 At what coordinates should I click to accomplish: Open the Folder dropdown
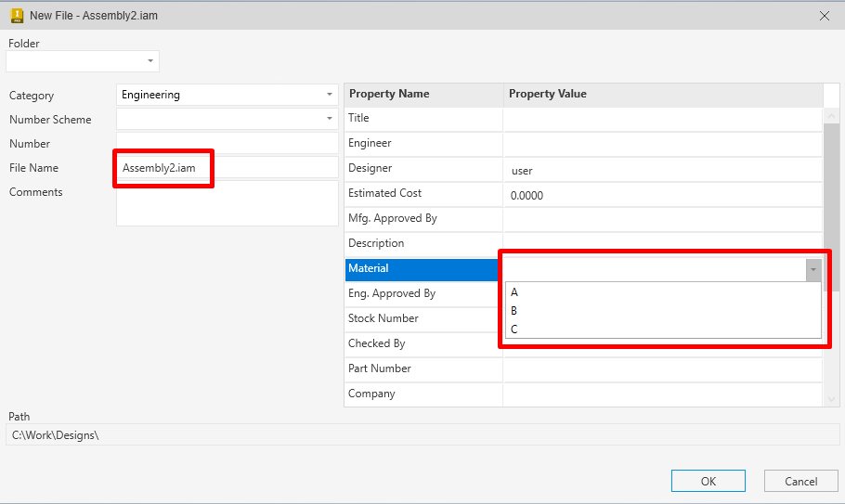[x=150, y=61]
